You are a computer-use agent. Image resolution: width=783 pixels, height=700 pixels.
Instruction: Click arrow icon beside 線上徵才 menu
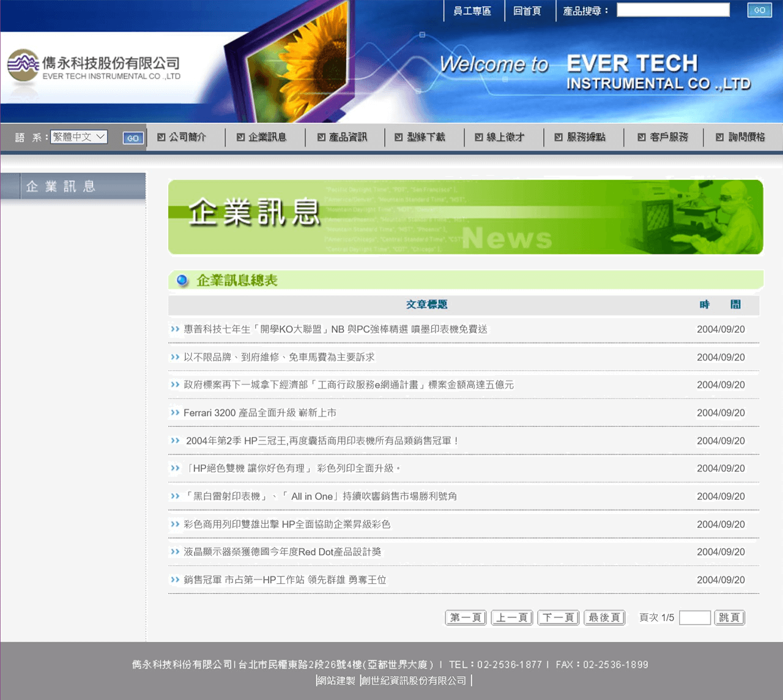(x=478, y=138)
